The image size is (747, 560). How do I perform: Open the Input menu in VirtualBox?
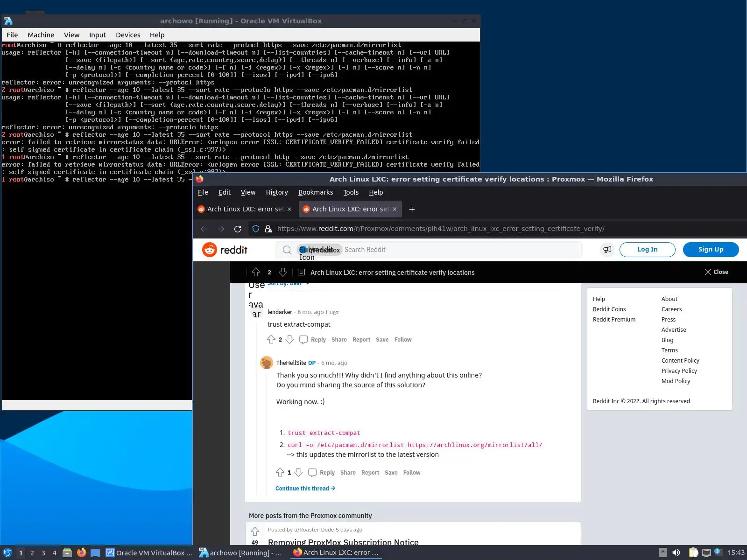[x=98, y=35]
